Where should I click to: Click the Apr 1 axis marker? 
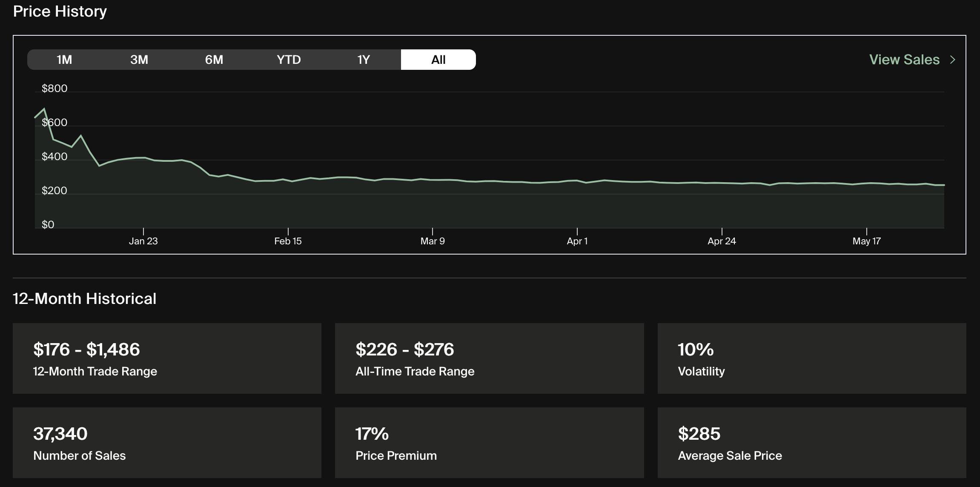pyautogui.click(x=577, y=241)
